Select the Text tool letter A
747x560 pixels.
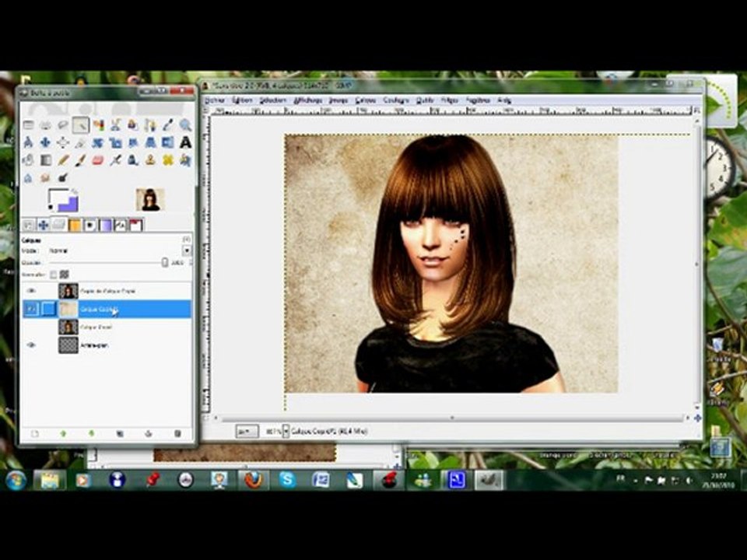point(185,142)
